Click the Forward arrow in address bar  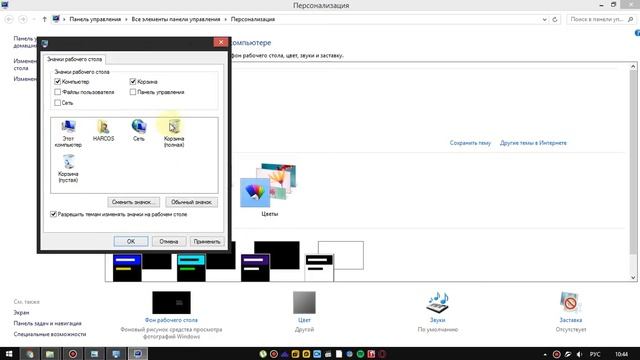(23, 19)
